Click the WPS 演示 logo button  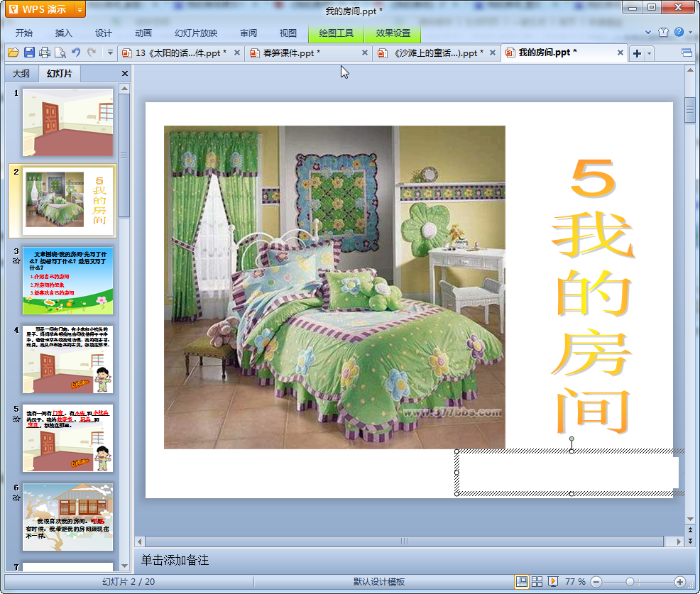click(40, 9)
